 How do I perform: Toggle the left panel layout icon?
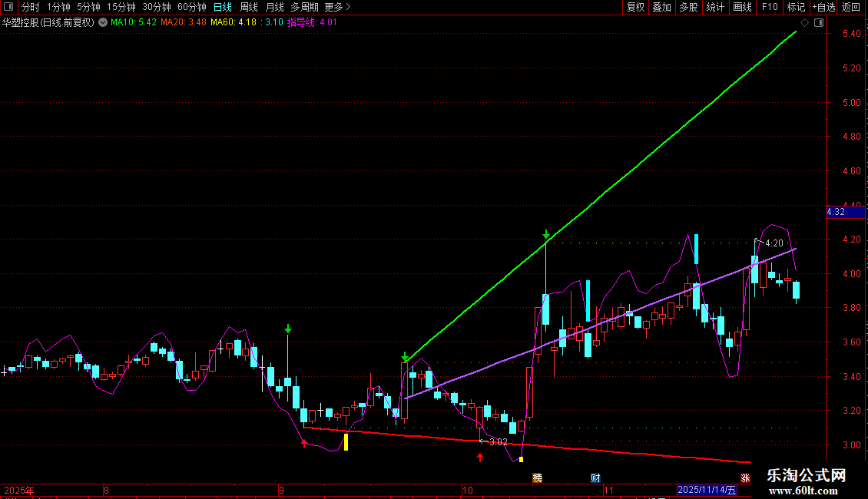(x=8, y=7)
